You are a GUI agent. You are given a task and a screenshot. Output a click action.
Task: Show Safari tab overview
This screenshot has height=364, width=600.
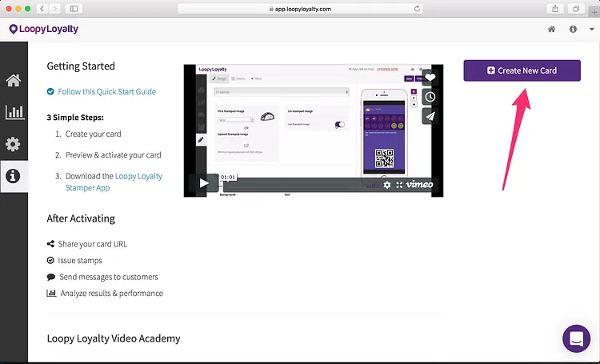coord(576,9)
